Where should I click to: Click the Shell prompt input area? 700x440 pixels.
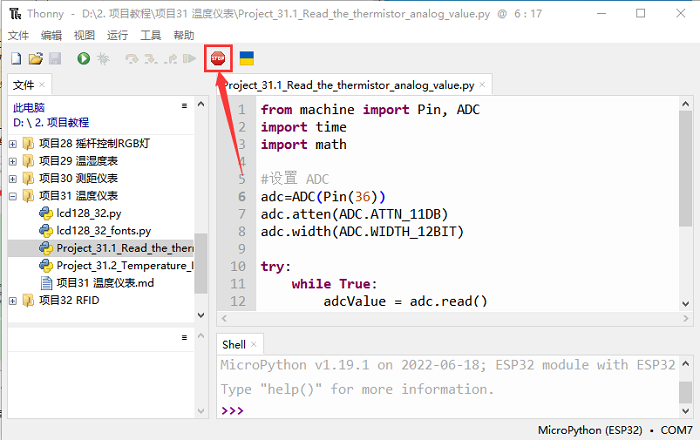click(x=450, y=411)
